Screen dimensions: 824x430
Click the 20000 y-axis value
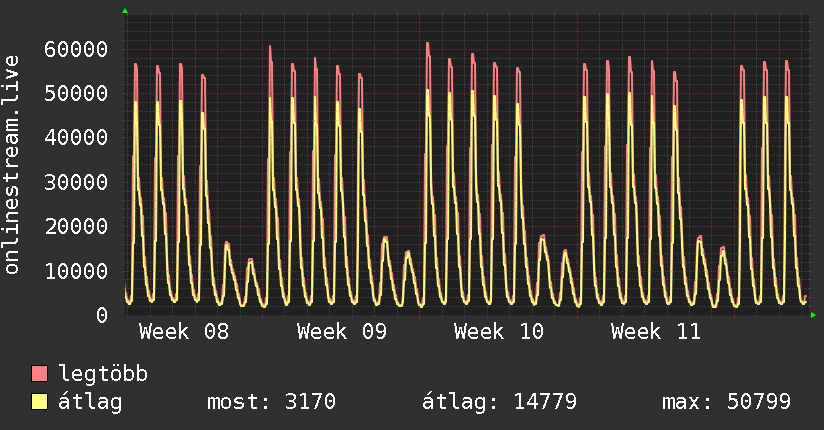tap(77, 226)
